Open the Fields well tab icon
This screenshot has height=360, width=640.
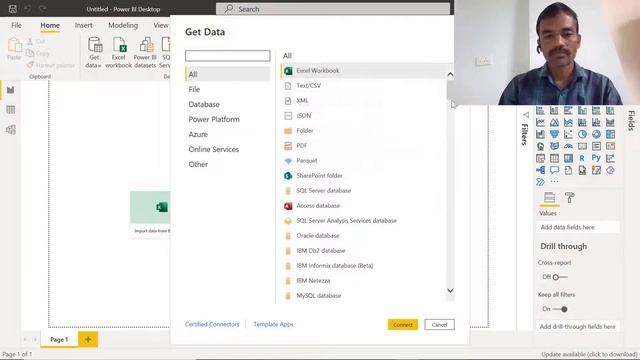point(549,198)
